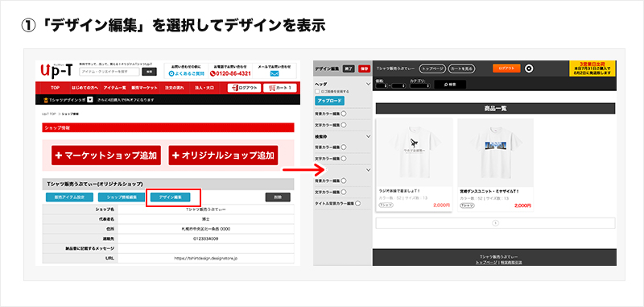Click the オリジナルショップ追加 button
This screenshot has width=644, height=307.
pos(223,156)
